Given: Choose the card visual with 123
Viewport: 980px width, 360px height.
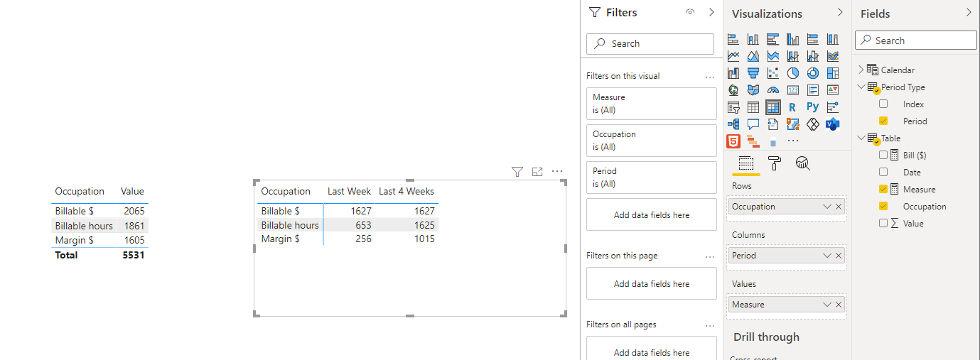Looking at the screenshot, I should (793, 90).
